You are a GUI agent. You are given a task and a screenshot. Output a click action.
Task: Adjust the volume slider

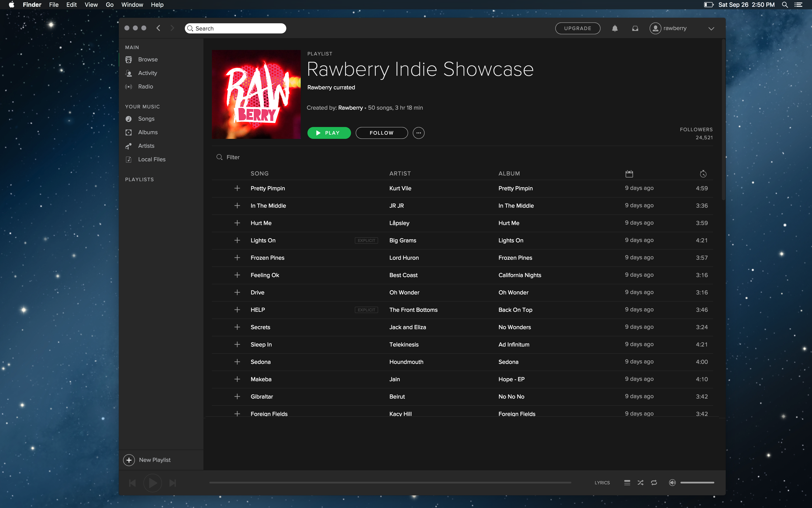[697, 482]
